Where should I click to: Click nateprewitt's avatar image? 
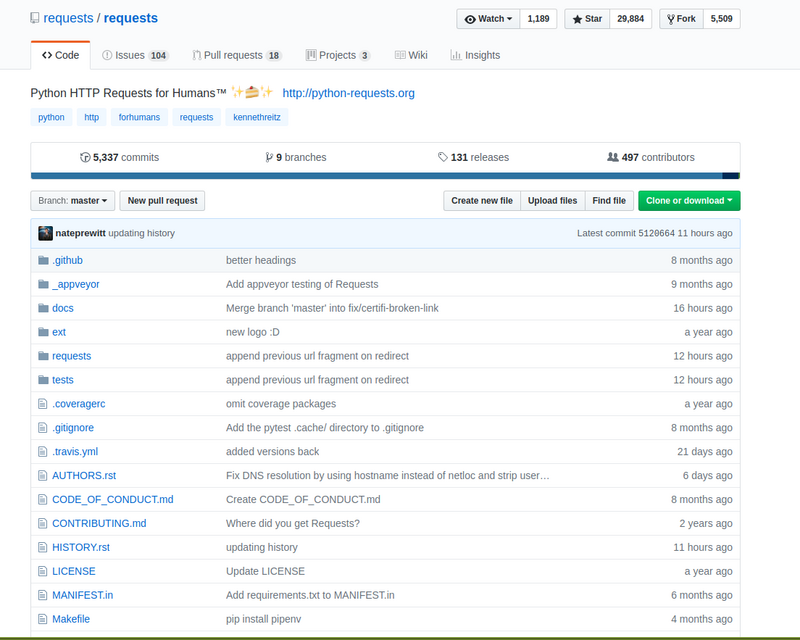45,233
